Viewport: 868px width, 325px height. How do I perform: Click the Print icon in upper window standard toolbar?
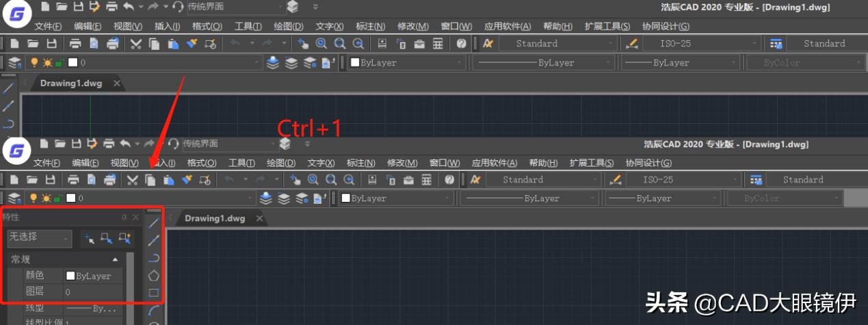click(75, 43)
